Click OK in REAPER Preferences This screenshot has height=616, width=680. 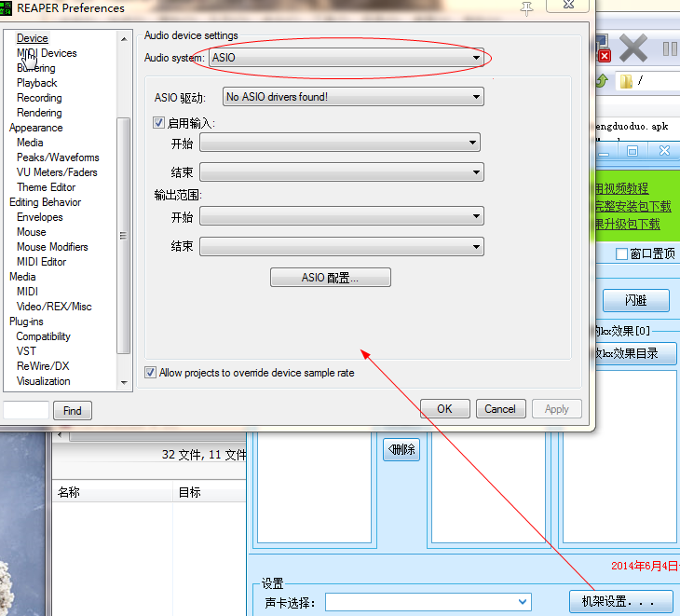pyautogui.click(x=444, y=409)
